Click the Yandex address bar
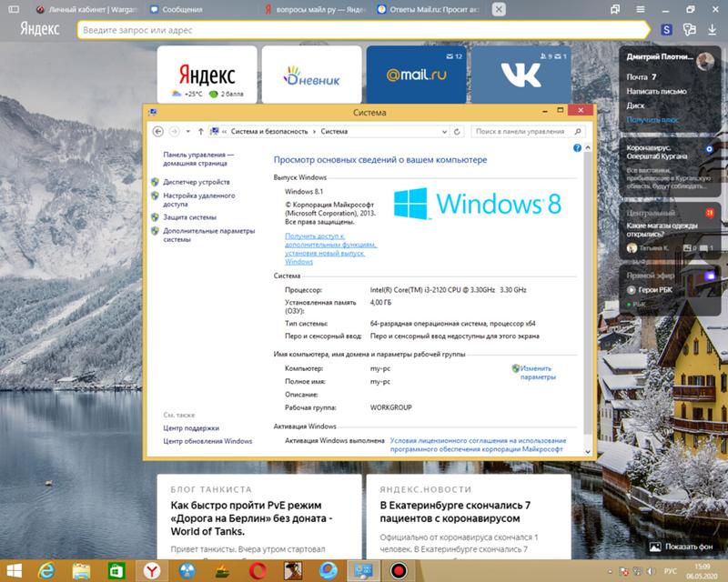 tap(362, 30)
